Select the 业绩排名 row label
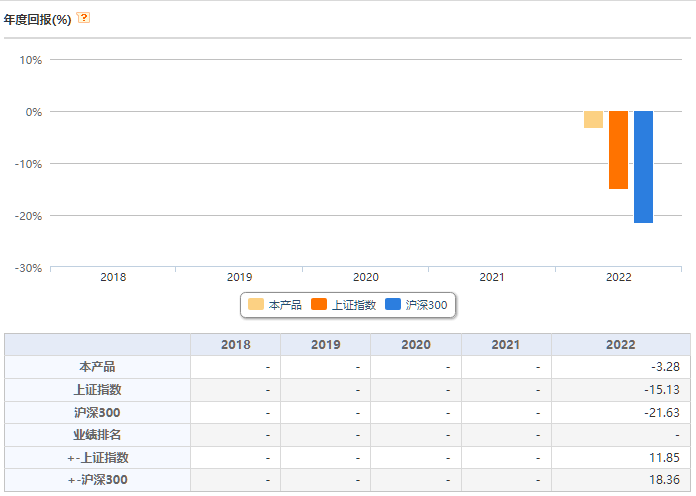 (97, 435)
